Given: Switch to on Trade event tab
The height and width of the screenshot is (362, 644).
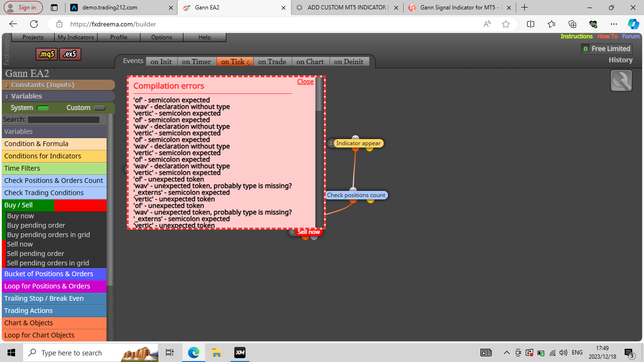Looking at the screenshot, I should tap(272, 62).
